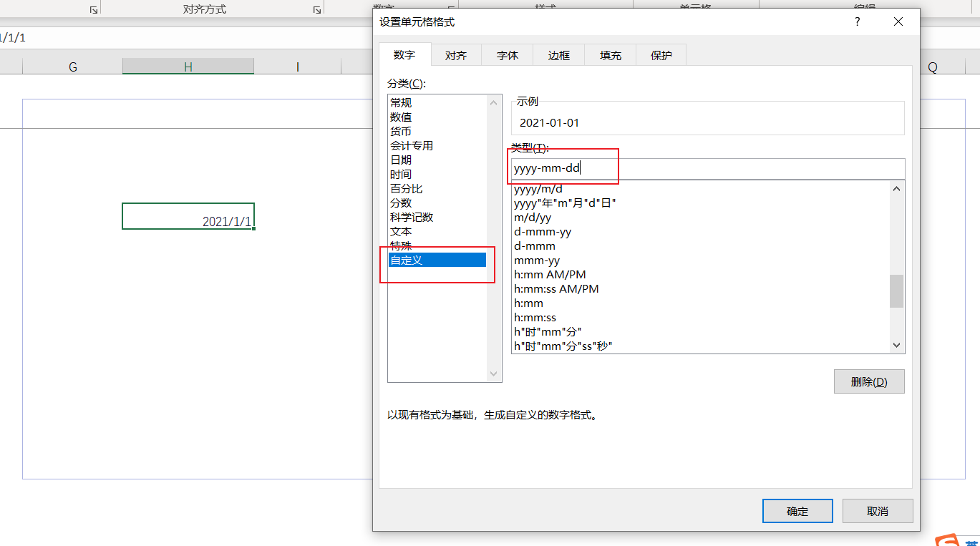Switch to the 保护 tab
This screenshot has width=980, height=546.
[661, 55]
